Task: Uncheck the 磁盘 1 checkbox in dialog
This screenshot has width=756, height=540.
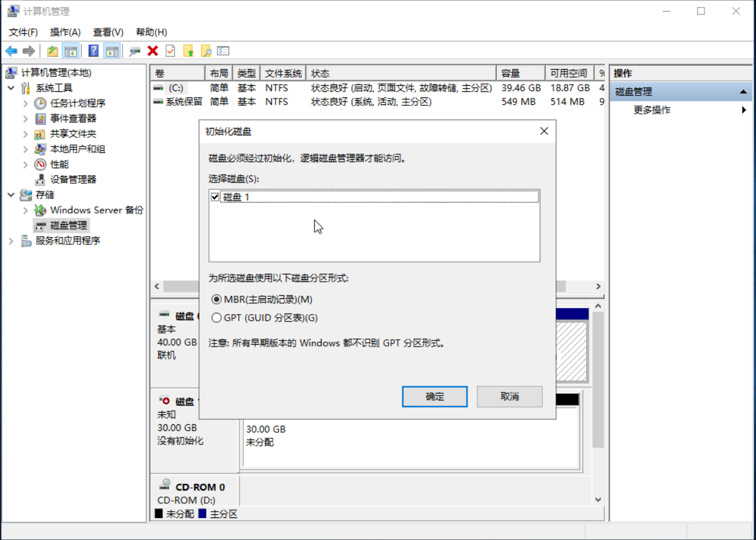Action: [214, 197]
